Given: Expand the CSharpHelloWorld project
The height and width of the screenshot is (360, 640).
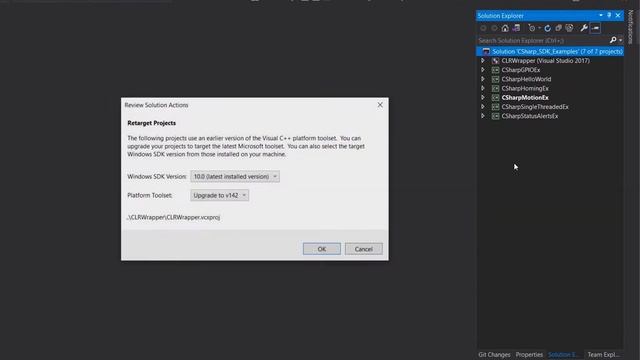Looking at the screenshot, I should coord(483,79).
